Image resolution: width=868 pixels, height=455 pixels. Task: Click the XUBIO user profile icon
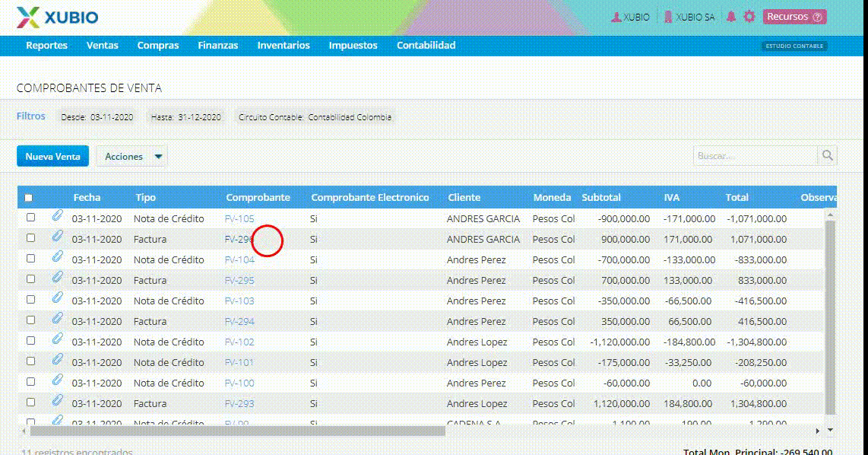[x=616, y=17]
